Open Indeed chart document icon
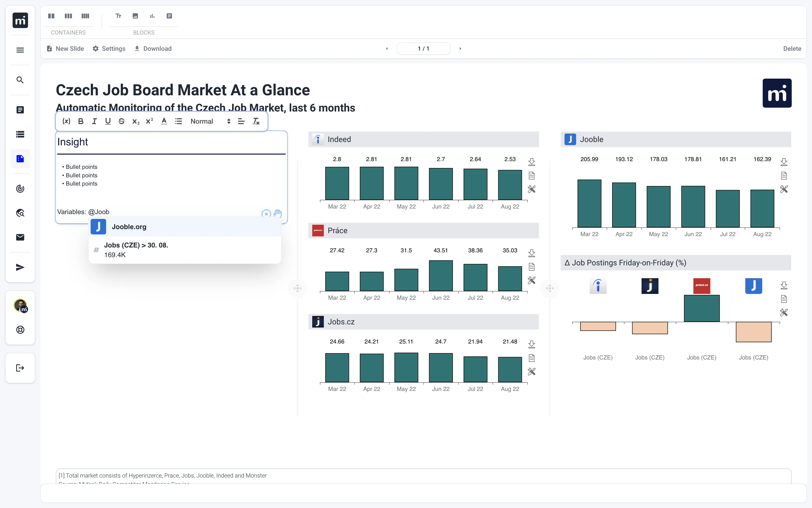812x508 pixels. tap(531, 176)
